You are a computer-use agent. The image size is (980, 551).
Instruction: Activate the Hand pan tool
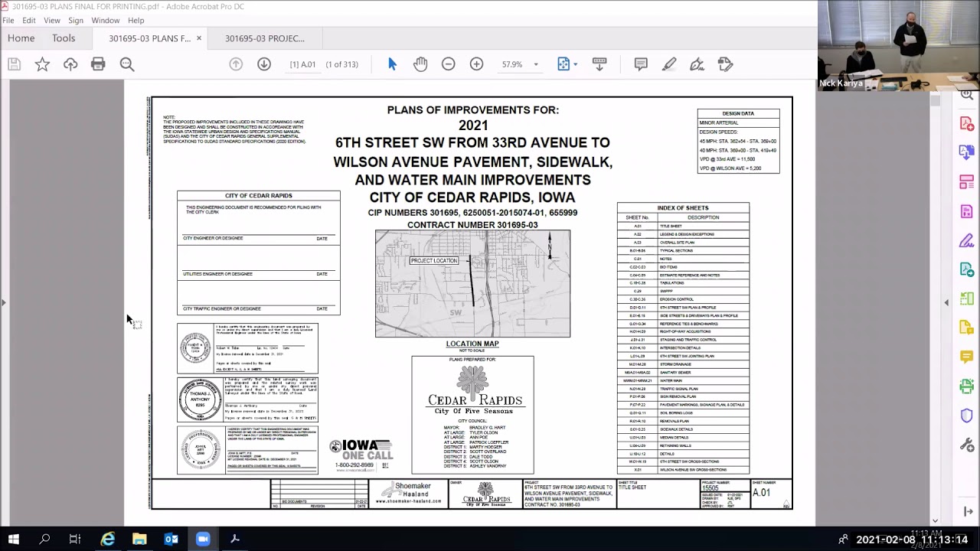click(x=420, y=64)
